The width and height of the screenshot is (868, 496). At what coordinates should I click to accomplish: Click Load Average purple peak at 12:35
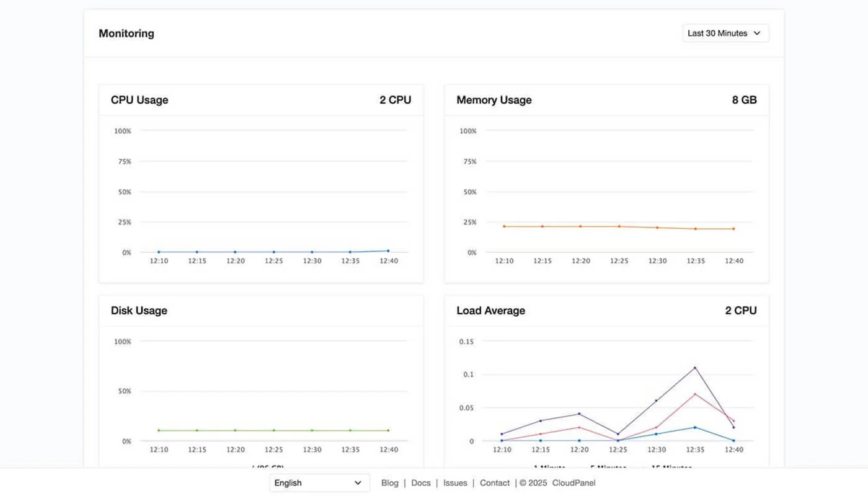click(x=695, y=368)
